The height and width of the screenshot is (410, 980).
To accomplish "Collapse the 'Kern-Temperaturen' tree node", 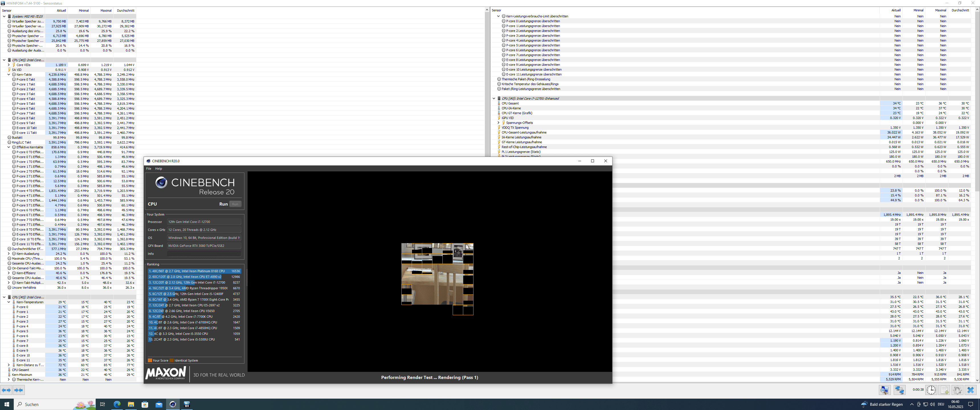I will click(x=9, y=302).
